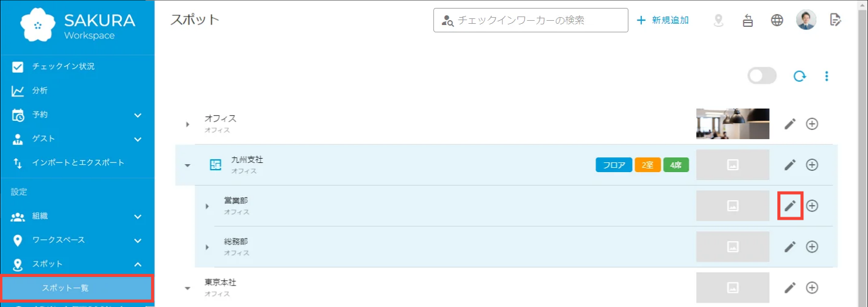Viewport: 868px width, 307px height.
Task: Click the plus add icon for 九州支社
Action: (812, 165)
